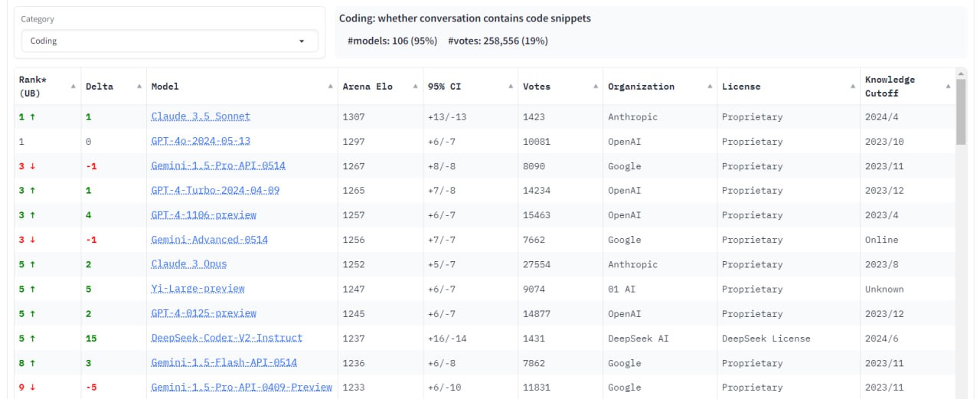Sort by Arena Elo header arrows
Screen dimensions: 980x399
click(x=416, y=87)
